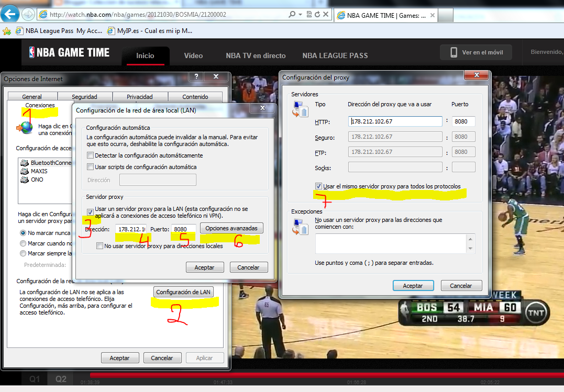Toggle Usar un servidor proxy para la LAN
The image size is (564, 392).
[x=90, y=212]
